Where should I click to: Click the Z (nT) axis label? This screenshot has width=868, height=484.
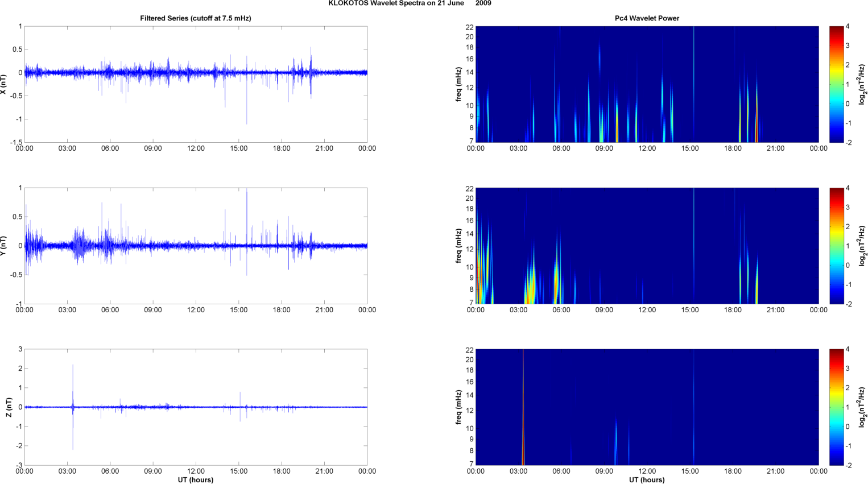(8, 407)
